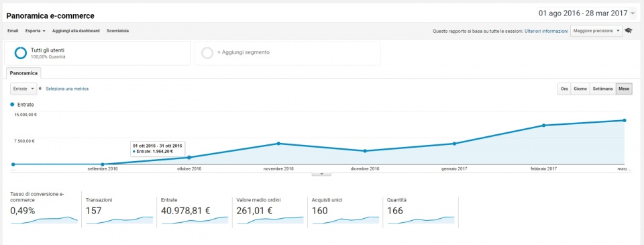Click the Transazioni sparkline chart
644x245 pixels.
coord(119,220)
